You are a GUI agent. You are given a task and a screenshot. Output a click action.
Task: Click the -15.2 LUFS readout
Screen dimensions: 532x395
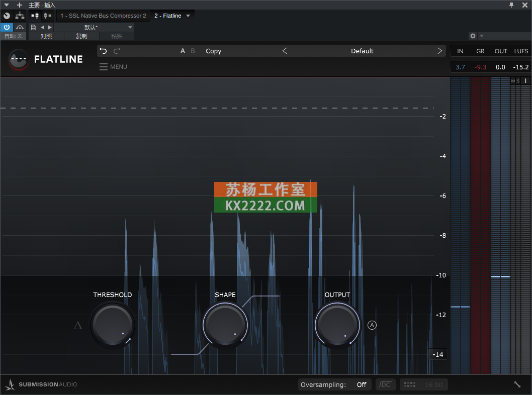click(x=521, y=67)
